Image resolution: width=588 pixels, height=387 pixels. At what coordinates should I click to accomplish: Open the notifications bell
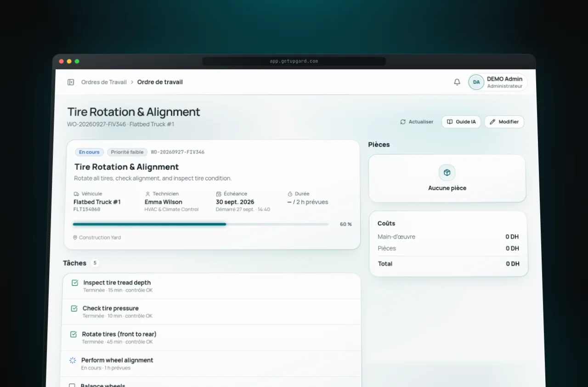(x=457, y=82)
